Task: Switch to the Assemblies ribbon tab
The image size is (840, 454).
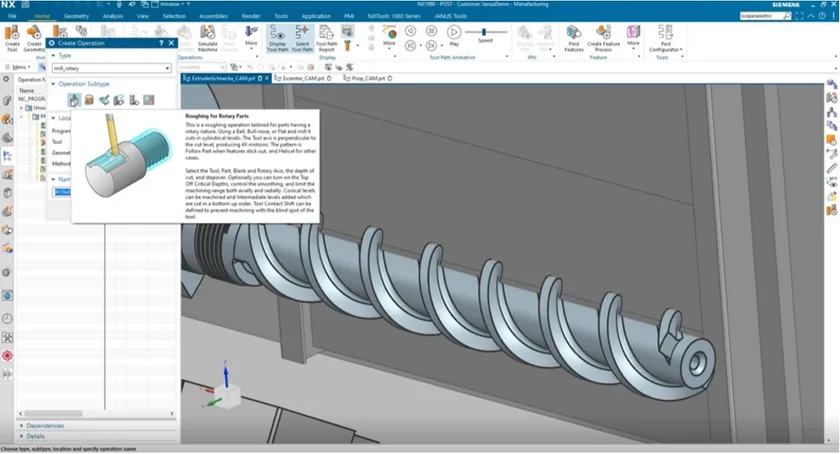Action: [213, 16]
